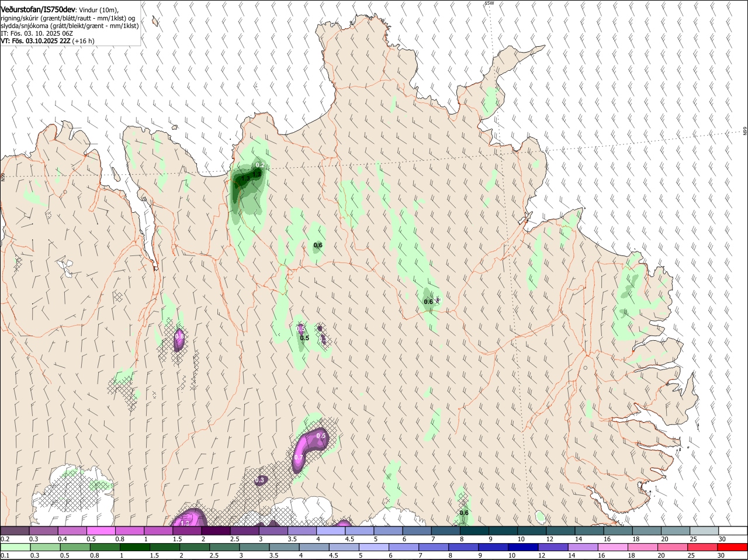The width and height of the screenshot is (748, 560).
Task: Pick lower legend swatch starting at 7
Action: click(433, 547)
